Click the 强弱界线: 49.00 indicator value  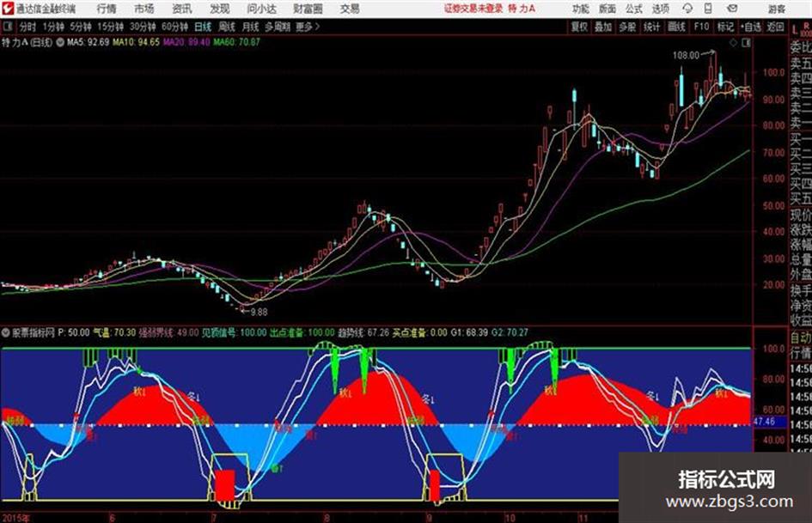[x=168, y=332]
